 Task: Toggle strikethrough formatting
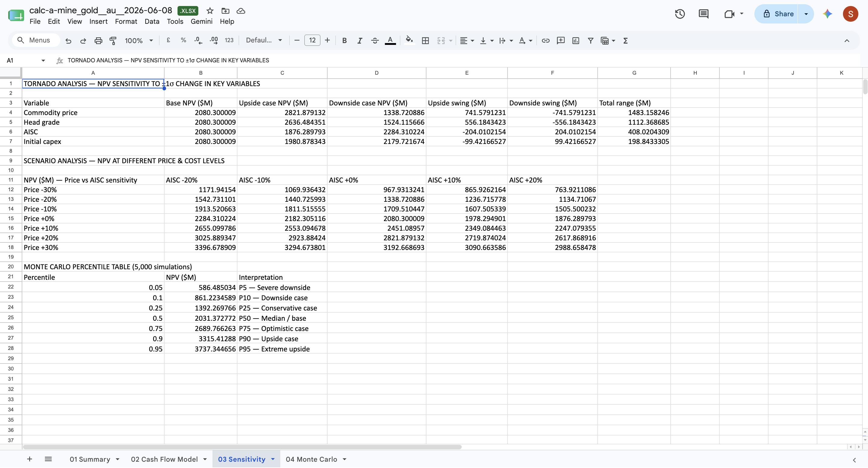coord(375,41)
